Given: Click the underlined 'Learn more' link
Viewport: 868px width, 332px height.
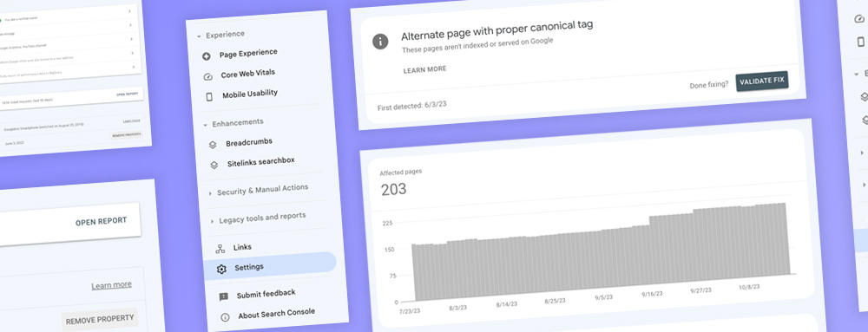Looking at the screenshot, I should point(111,285).
